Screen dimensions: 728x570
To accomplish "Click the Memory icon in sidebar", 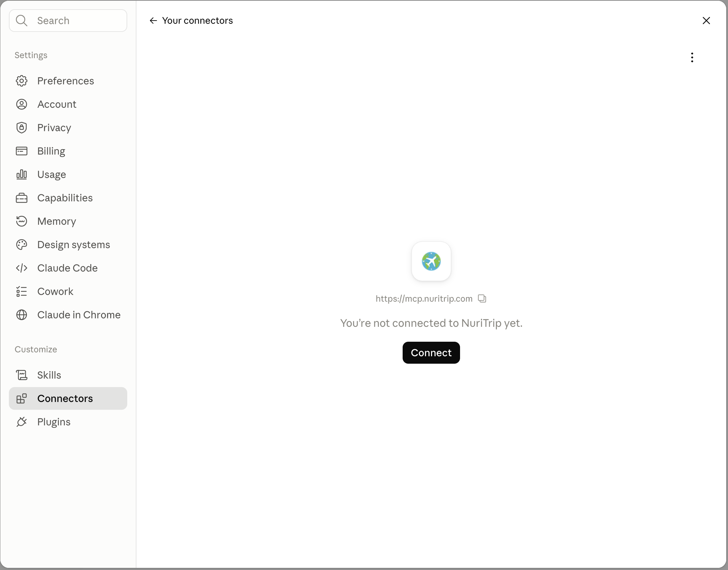I will (22, 221).
